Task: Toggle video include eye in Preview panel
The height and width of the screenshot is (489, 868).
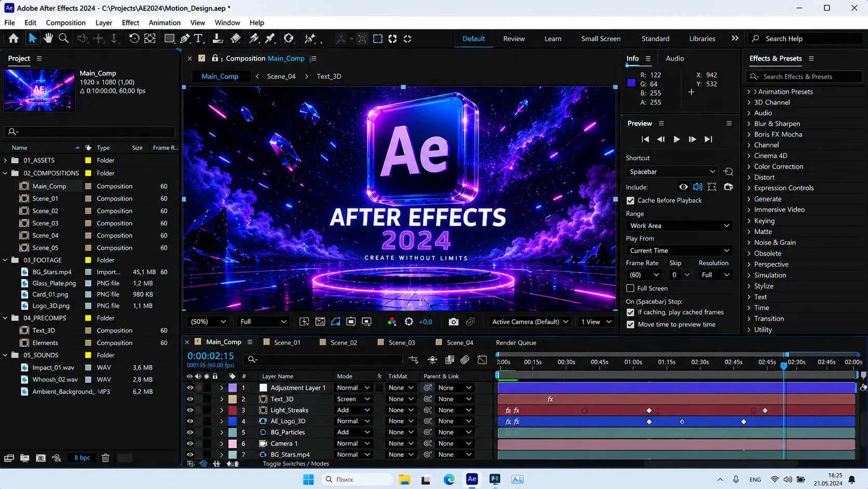Action: (x=683, y=187)
